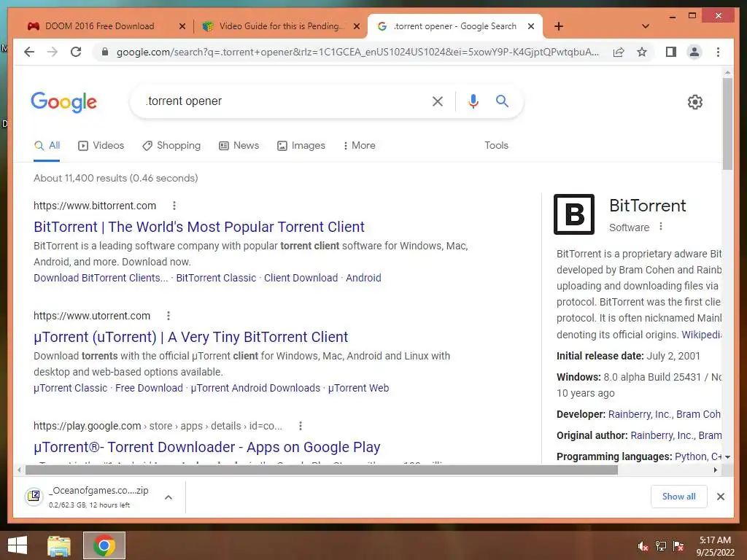Open the Chrome three-dot menu
The height and width of the screenshot is (560, 747).
[718, 52]
